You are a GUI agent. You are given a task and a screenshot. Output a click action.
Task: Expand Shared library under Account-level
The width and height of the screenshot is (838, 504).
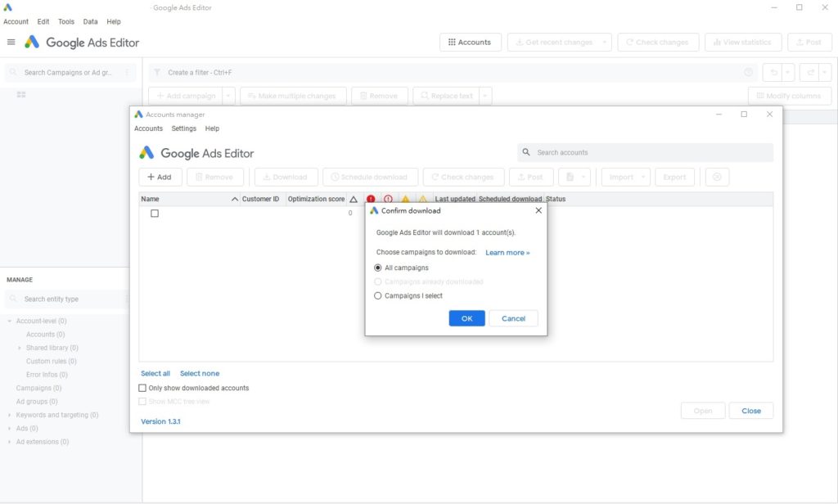pos(20,347)
